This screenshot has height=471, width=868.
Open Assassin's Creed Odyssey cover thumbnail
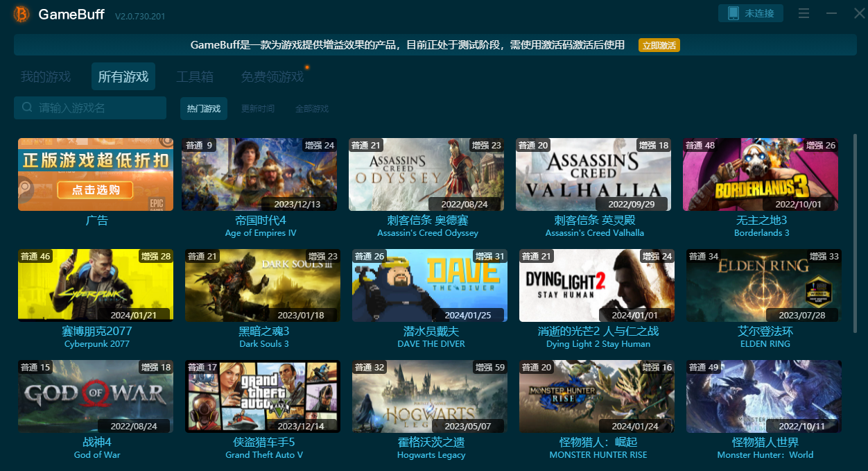pyautogui.click(x=426, y=174)
